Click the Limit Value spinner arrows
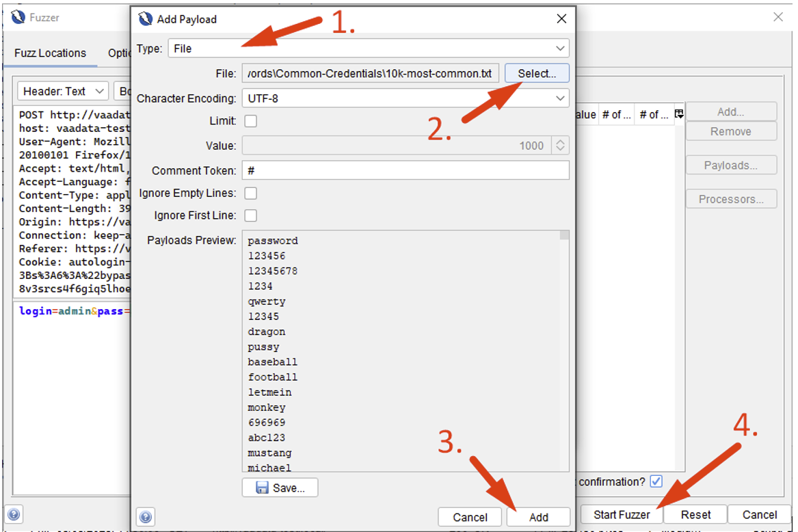 [x=561, y=146]
